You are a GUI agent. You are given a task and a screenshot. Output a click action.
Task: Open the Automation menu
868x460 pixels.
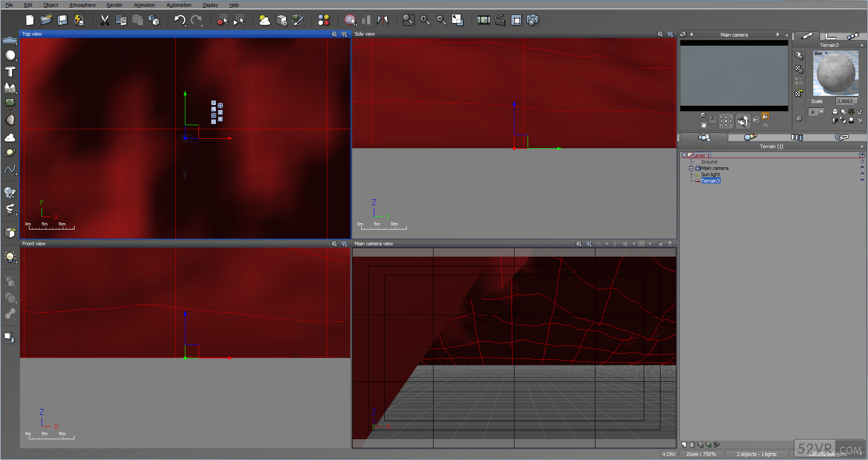(179, 5)
